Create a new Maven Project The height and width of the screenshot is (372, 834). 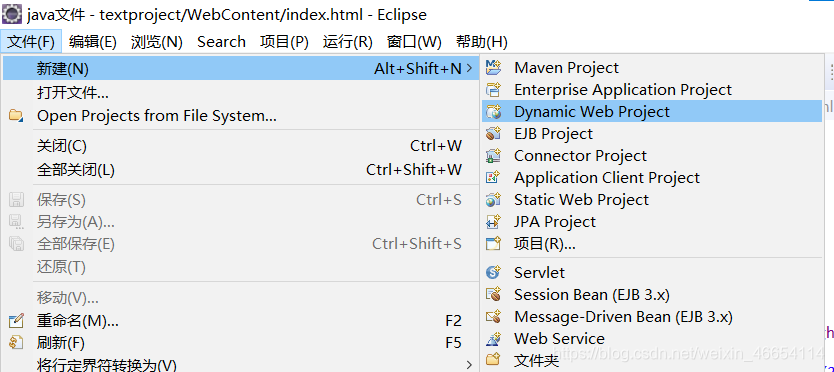click(x=652, y=68)
